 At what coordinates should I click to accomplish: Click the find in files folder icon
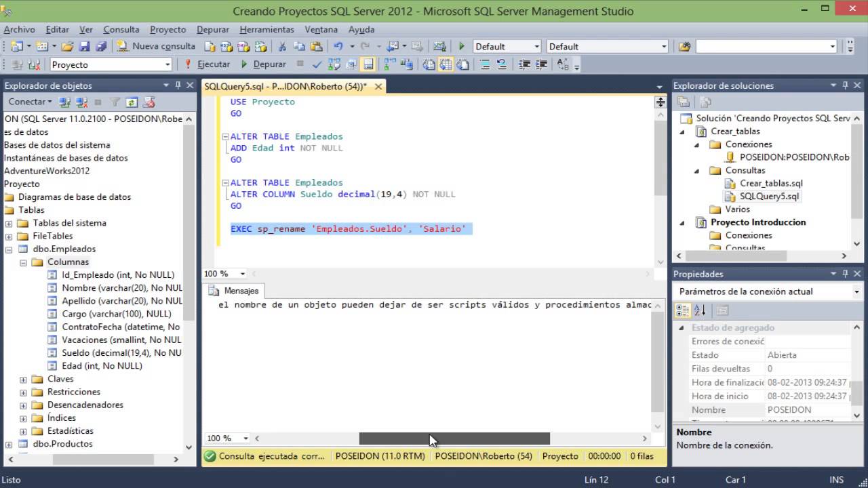[x=684, y=46]
